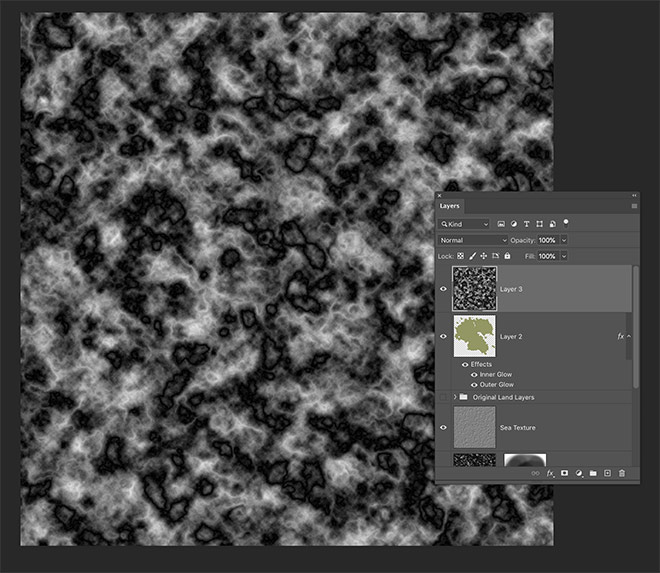This screenshot has height=573, width=660.
Task: Select Layer 2 by its name
Action: pos(511,337)
